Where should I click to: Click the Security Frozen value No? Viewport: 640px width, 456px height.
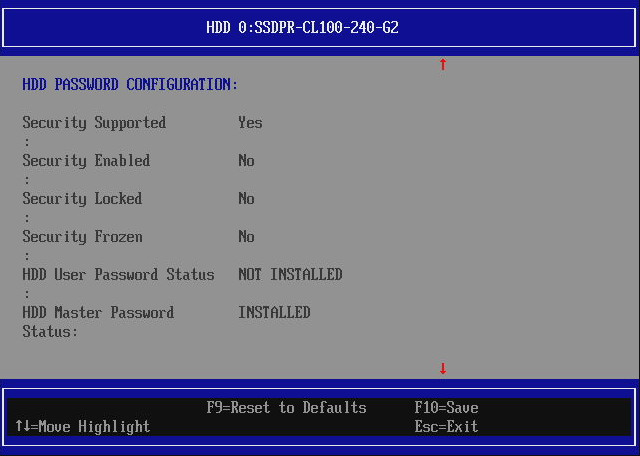tap(246, 237)
